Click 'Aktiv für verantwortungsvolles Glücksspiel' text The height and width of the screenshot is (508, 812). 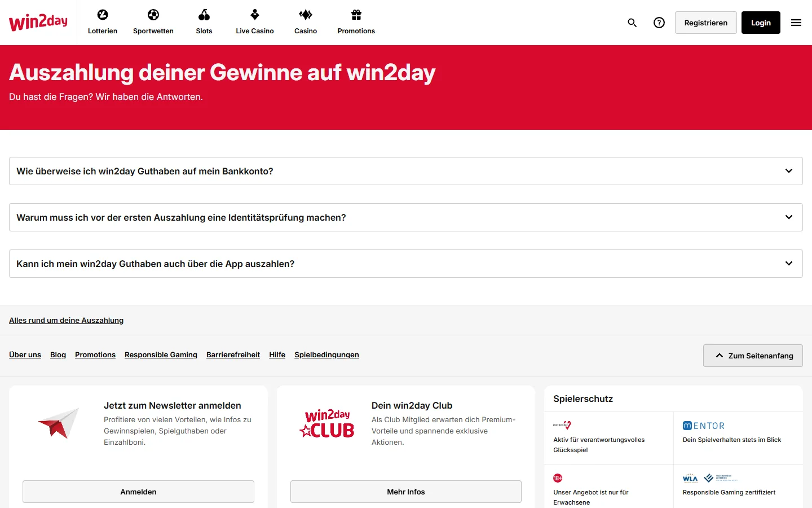coord(599,445)
